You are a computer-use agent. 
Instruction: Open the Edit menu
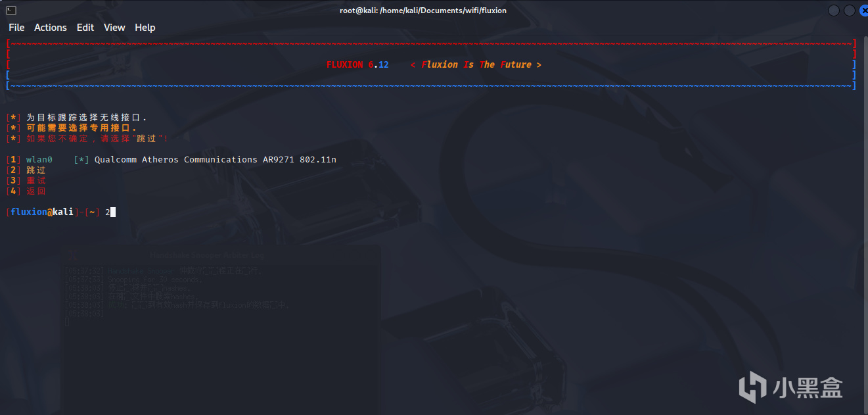[85, 28]
